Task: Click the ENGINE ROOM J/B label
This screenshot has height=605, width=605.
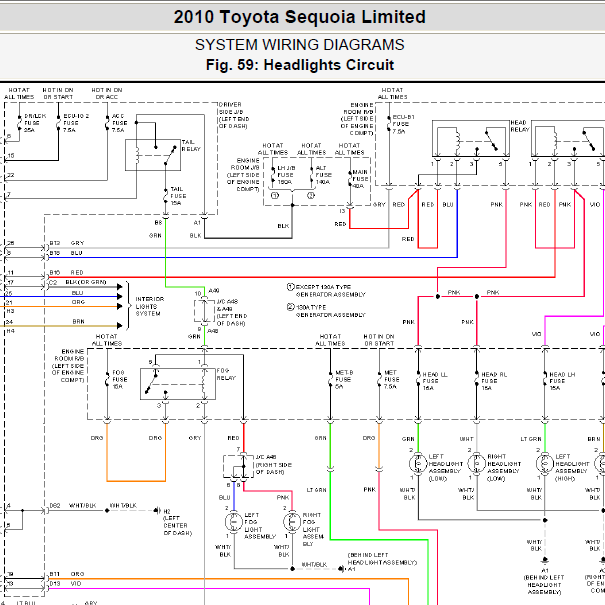Action: click(243, 175)
